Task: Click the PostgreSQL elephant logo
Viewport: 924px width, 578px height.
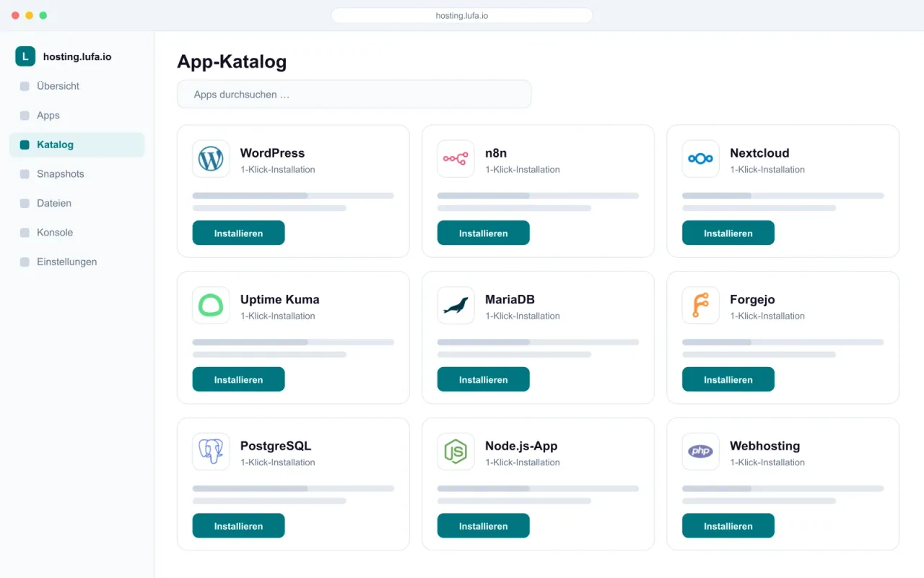Action: tap(211, 452)
